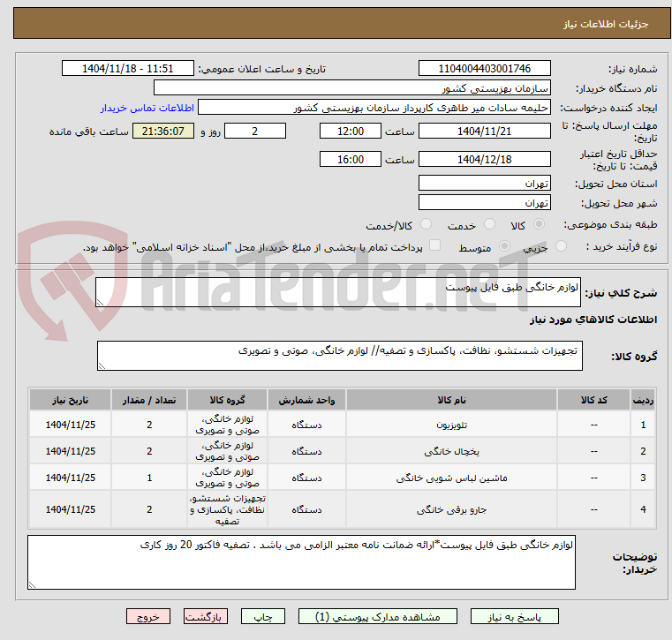Click the 'یخچال خانگی' item name cell
Image resolution: width=672 pixels, height=640 pixels.
(x=452, y=451)
